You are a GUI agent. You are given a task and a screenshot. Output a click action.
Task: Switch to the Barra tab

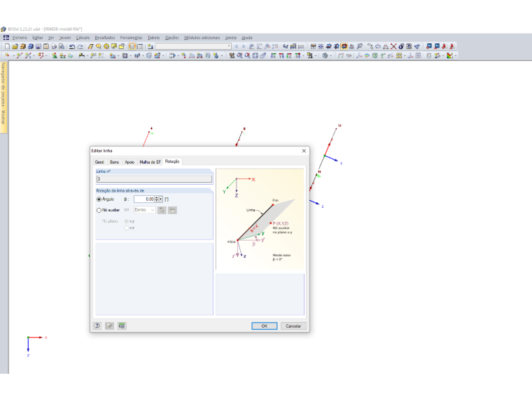point(114,162)
